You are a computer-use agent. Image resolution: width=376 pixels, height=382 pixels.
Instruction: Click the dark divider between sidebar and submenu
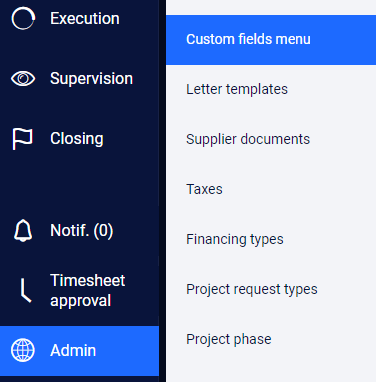162,191
